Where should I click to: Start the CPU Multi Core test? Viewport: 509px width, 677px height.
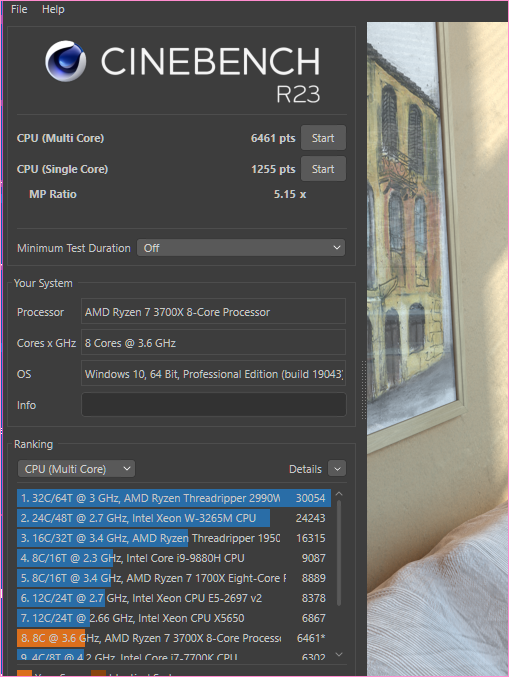(x=323, y=138)
